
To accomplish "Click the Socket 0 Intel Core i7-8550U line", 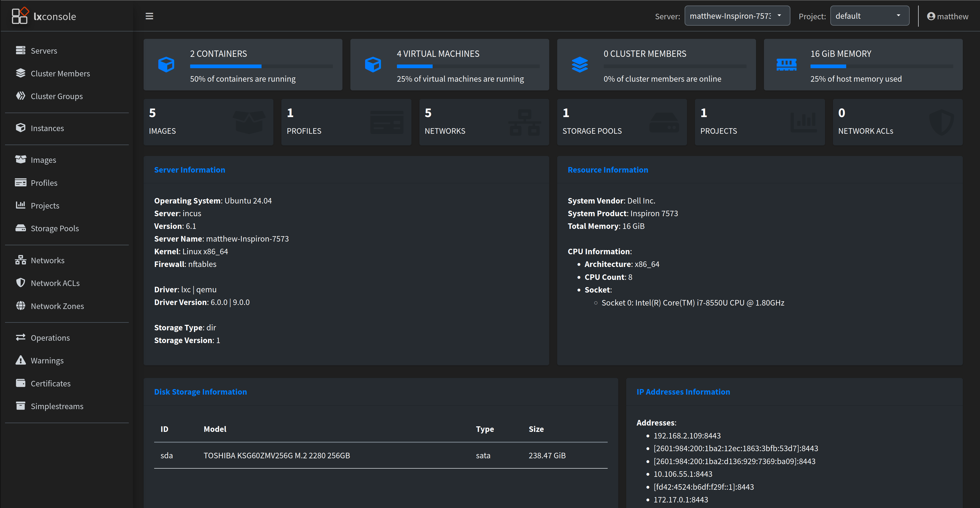I will tap(693, 303).
